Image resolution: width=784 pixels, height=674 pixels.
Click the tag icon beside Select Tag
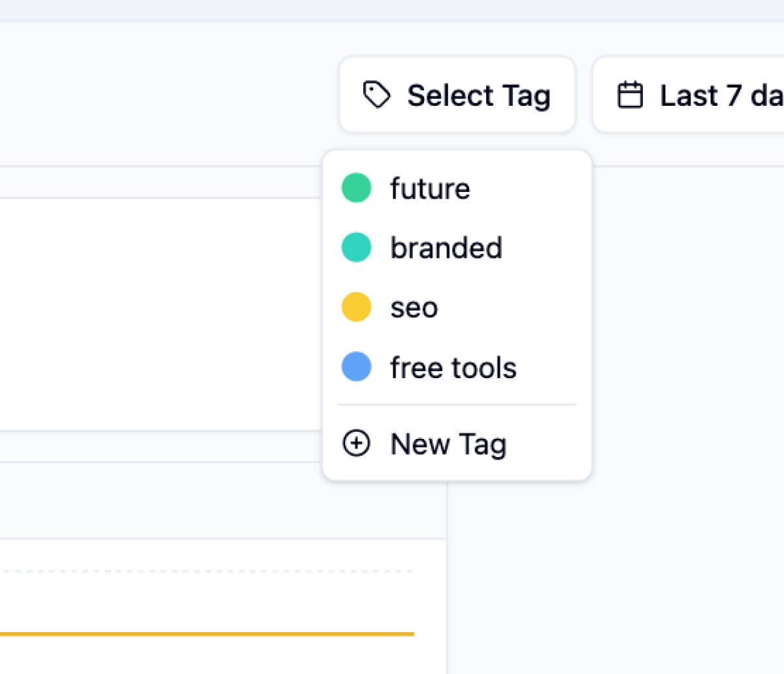(376, 95)
